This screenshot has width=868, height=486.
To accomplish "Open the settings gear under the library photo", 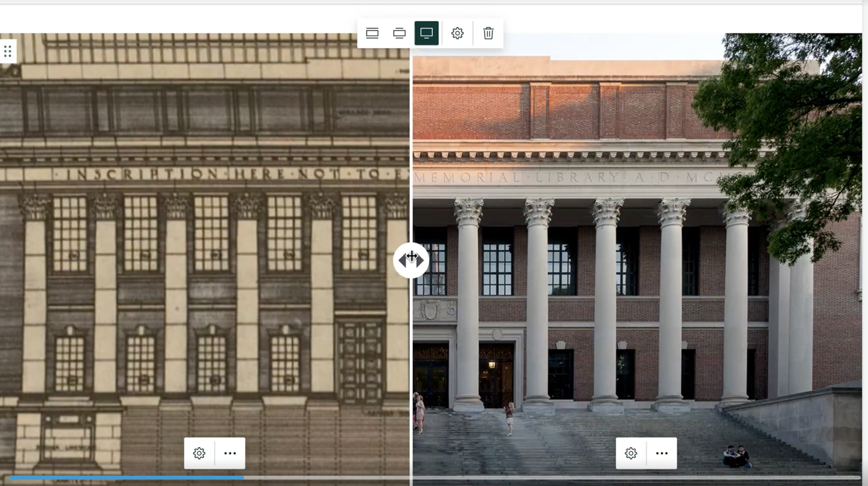I will pyautogui.click(x=631, y=453).
